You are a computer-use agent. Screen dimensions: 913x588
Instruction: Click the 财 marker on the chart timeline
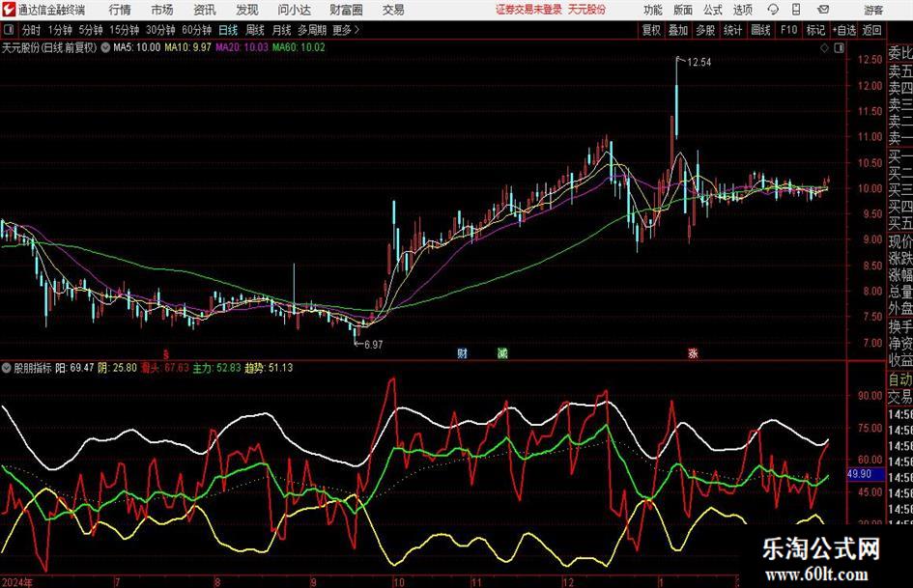point(463,352)
